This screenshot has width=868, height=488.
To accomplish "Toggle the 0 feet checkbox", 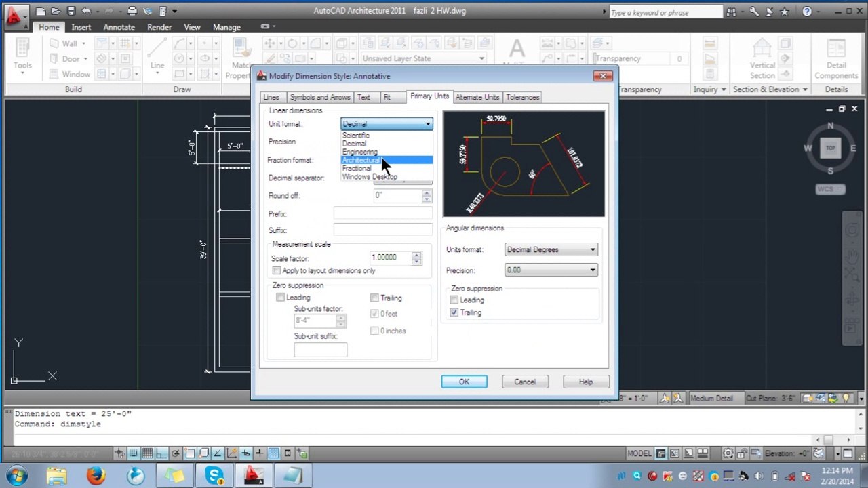I will coord(374,314).
